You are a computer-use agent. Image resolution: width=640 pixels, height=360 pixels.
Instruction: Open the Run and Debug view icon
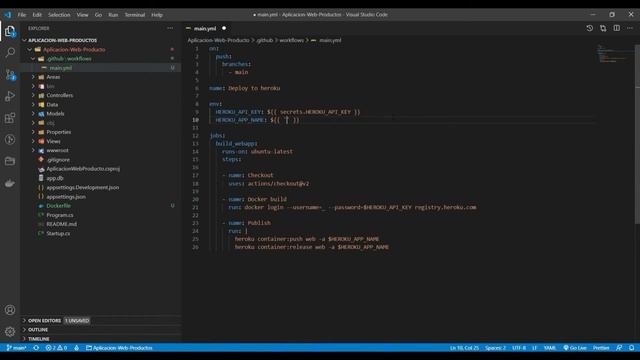[10, 96]
